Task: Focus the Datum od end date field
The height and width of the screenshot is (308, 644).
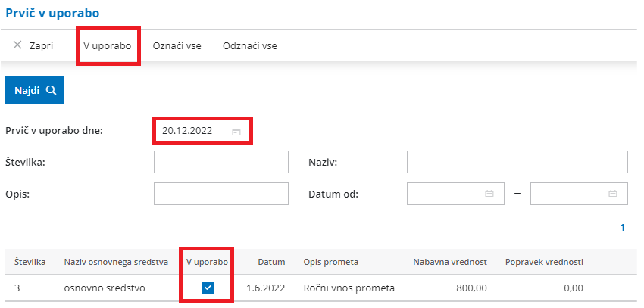Action: click(579, 194)
